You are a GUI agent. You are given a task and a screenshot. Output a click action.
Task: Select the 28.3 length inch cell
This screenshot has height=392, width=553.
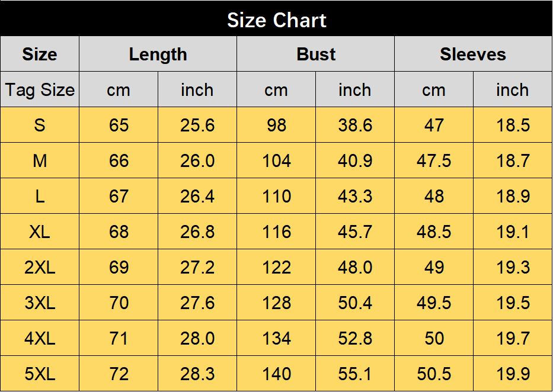(x=197, y=374)
